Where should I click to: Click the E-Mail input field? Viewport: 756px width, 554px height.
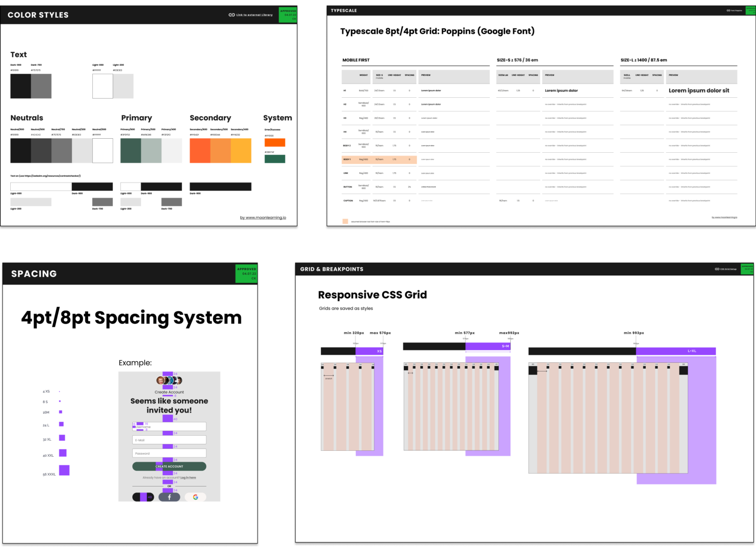[169, 440]
